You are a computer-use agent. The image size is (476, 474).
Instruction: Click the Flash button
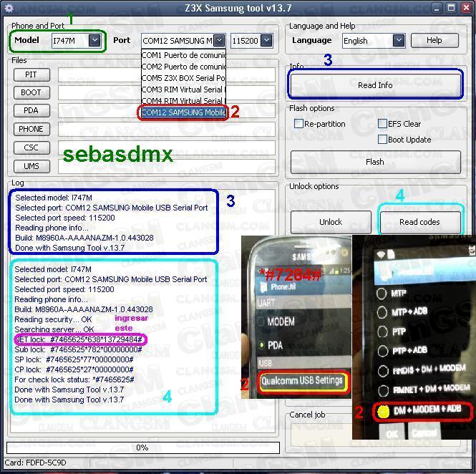point(375,162)
